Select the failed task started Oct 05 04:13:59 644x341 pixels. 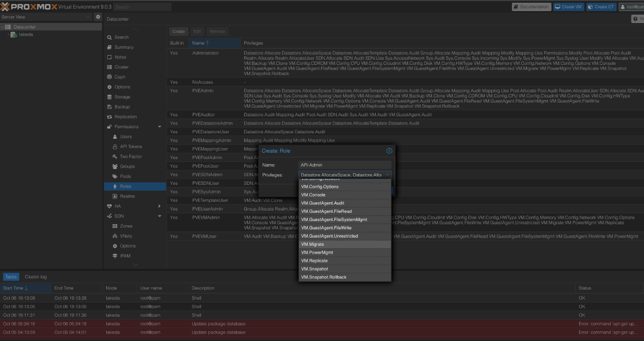pos(322,332)
